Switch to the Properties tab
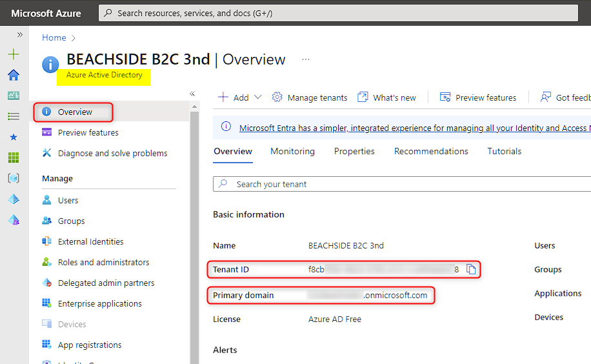 point(354,151)
